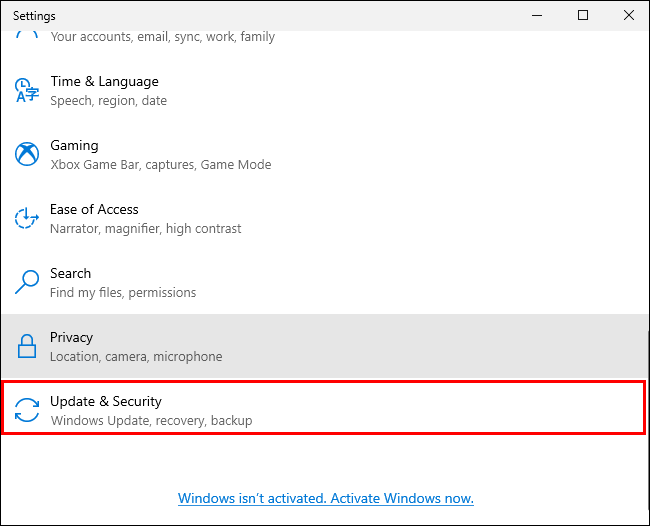The height and width of the screenshot is (526, 650).
Task: Click the 'Windows Update, recovery, backup' subtitle
Action: [x=151, y=420]
